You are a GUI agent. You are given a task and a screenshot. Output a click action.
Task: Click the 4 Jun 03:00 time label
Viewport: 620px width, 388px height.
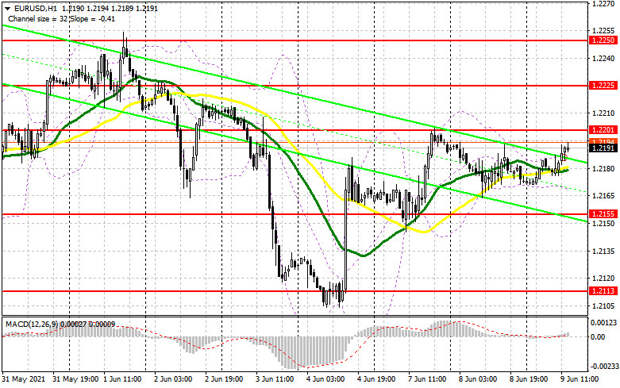tap(325, 379)
